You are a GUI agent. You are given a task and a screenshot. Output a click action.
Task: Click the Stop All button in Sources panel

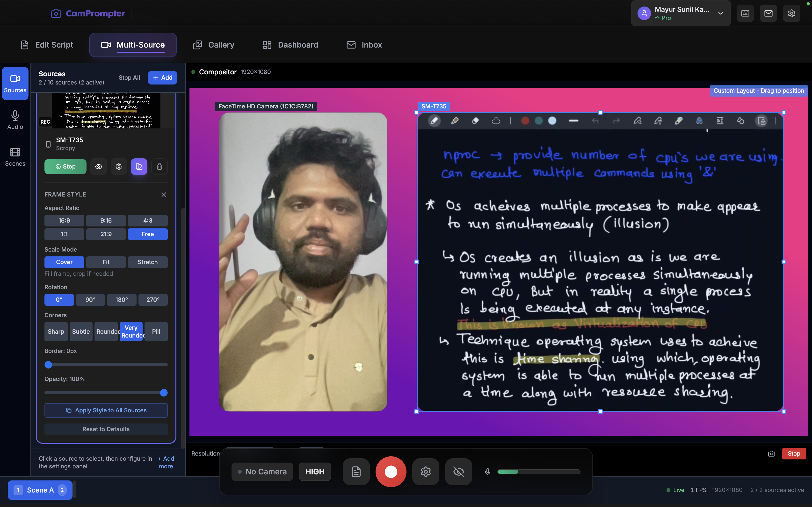pos(130,77)
